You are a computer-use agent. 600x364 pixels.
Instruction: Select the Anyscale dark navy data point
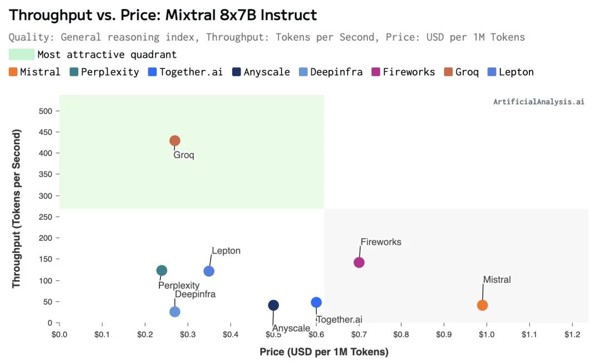tap(273, 305)
